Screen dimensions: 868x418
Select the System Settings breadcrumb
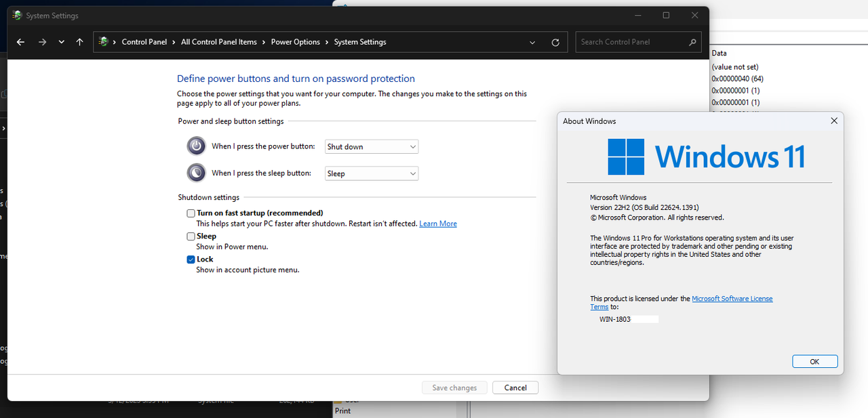tap(360, 42)
